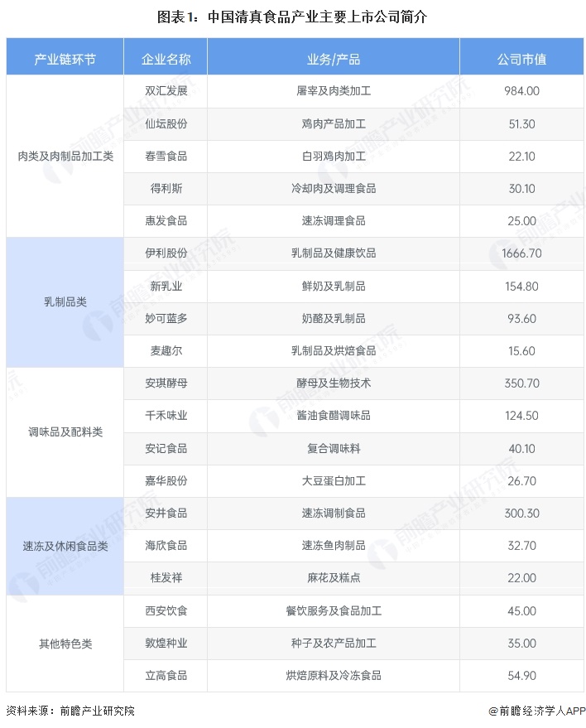Click the 93.60 market value

(521, 319)
